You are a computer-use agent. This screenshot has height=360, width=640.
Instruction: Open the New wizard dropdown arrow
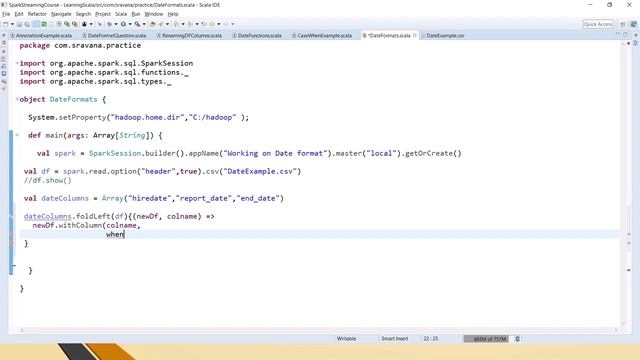pyautogui.click(x=13, y=24)
